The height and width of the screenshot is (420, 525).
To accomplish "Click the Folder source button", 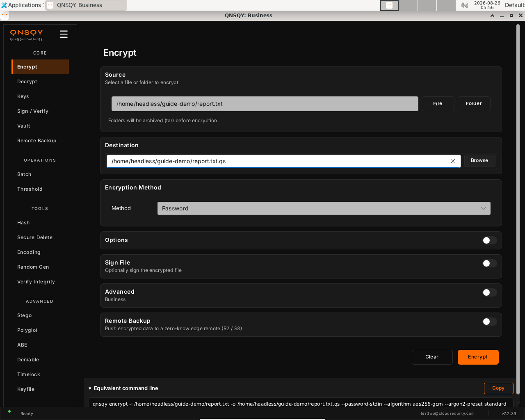I will click(474, 104).
